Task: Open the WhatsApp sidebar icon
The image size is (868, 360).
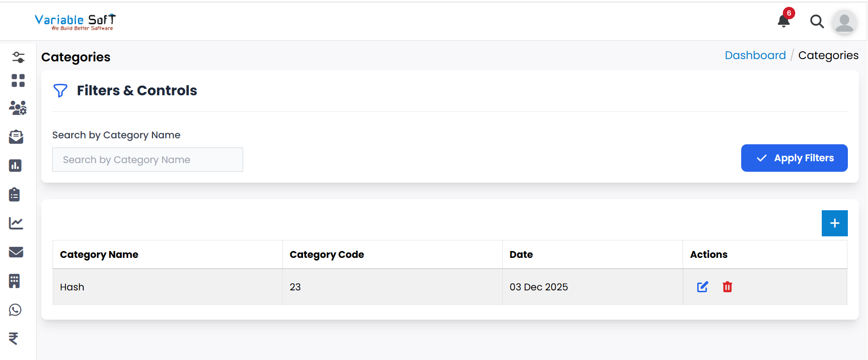Action: 15,310
